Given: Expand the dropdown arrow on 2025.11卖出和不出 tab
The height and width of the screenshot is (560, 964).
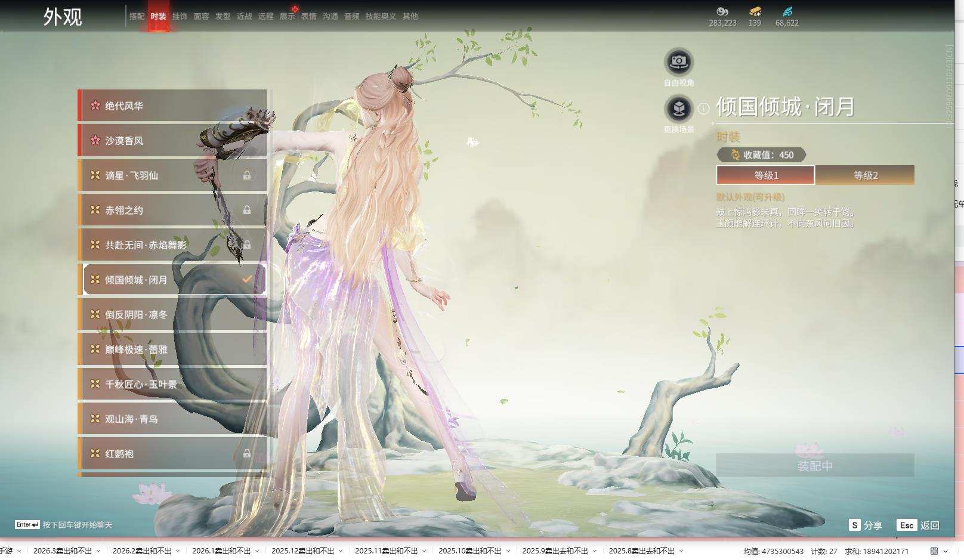Looking at the screenshot, I should pyautogui.click(x=424, y=551).
